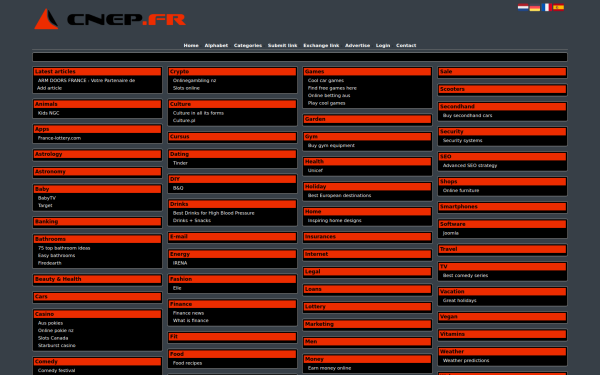Open the Buy gym equipment link
This screenshot has width=600, height=375.
(331, 146)
